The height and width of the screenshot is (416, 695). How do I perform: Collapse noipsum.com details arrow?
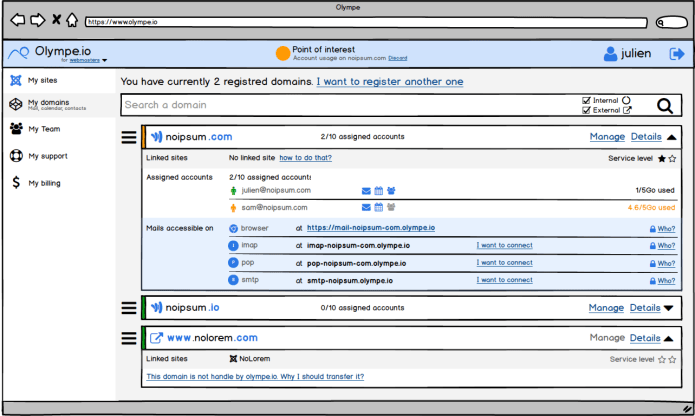pyautogui.click(x=672, y=137)
